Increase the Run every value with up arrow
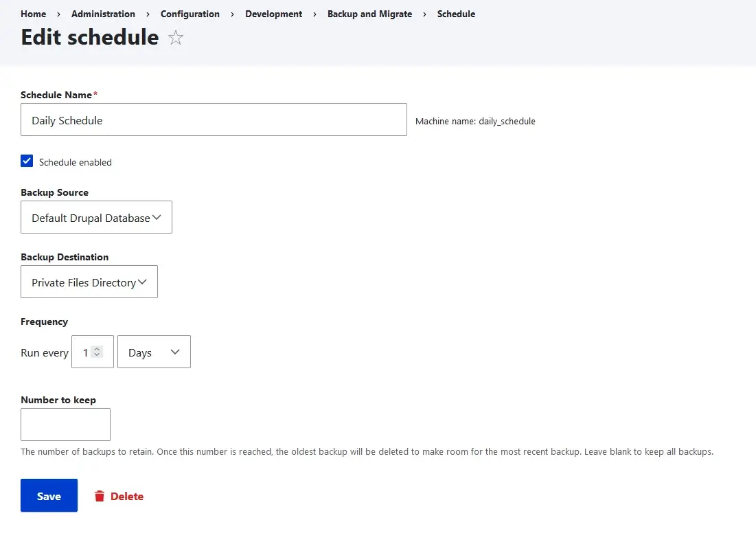 pyautogui.click(x=97, y=349)
